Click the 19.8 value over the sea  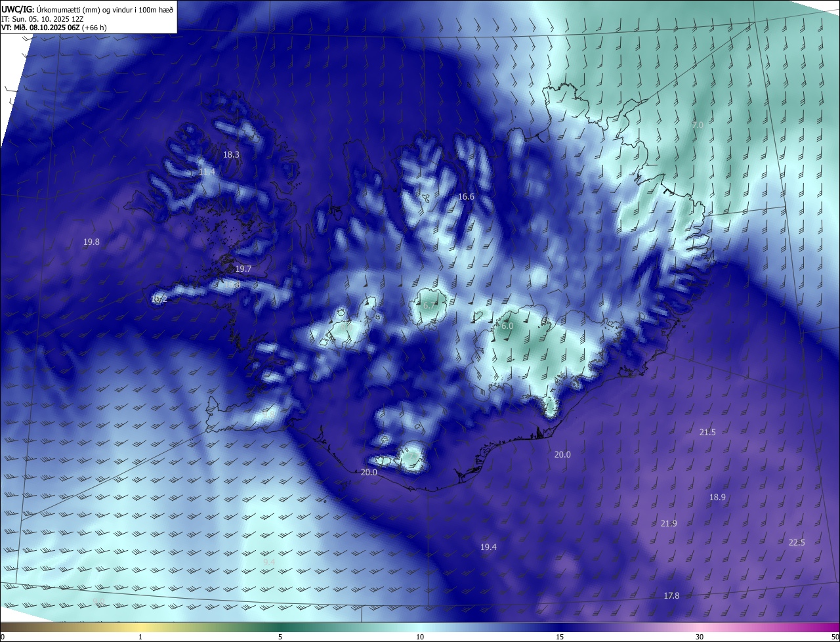91,242
